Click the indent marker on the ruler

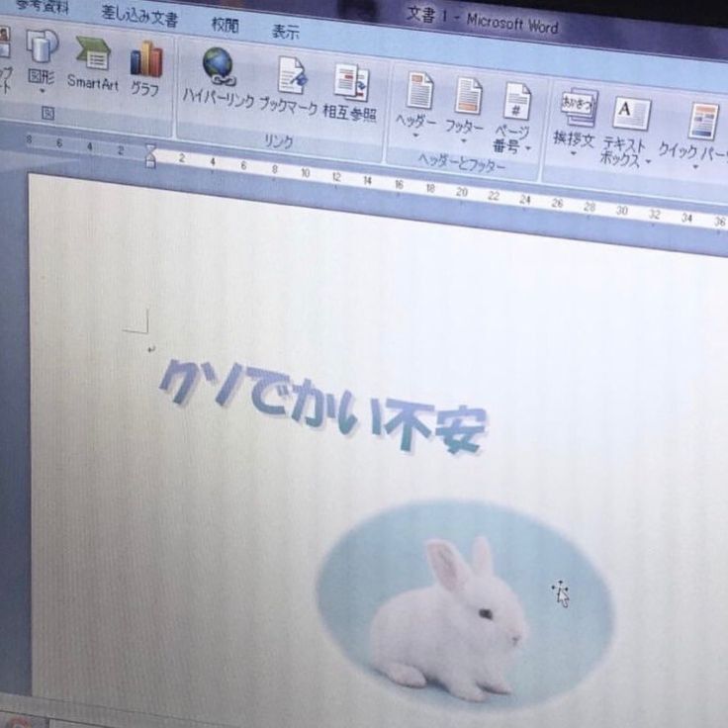pos(150,154)
